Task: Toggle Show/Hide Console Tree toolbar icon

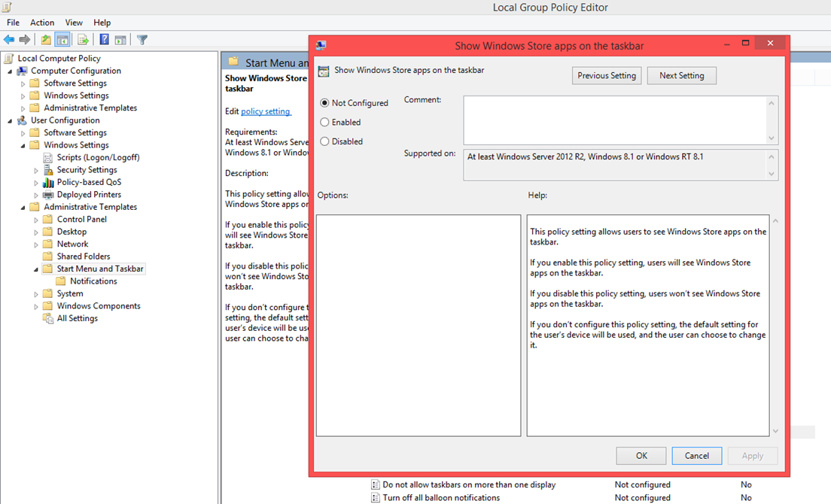Action: [x=62, y=40]
